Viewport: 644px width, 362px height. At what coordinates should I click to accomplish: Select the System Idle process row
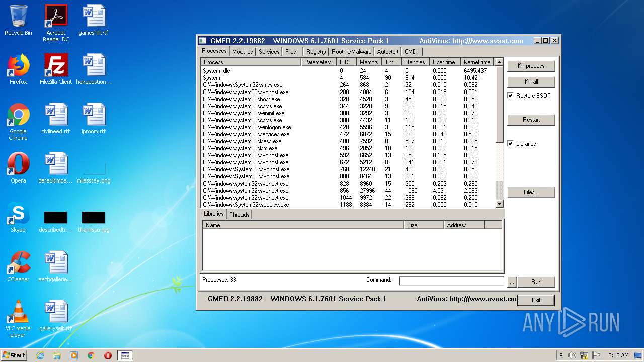tap(348, 71)
